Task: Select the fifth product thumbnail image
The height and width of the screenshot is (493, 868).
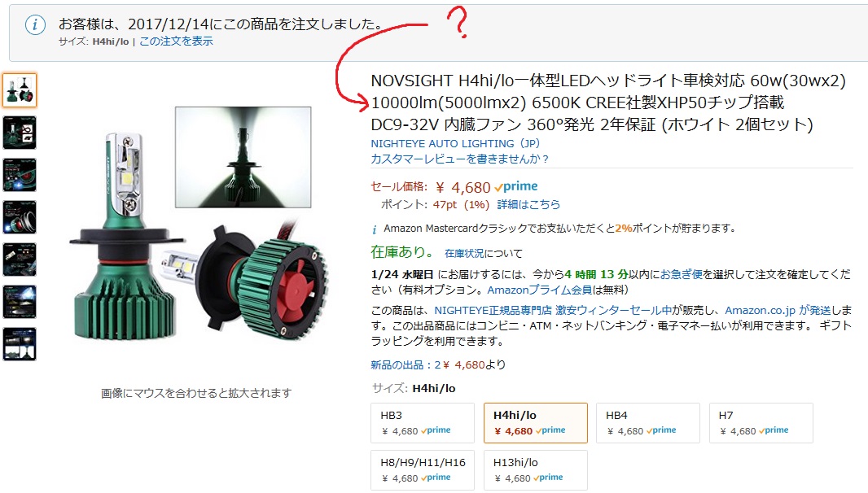Action: click(20, 260)
